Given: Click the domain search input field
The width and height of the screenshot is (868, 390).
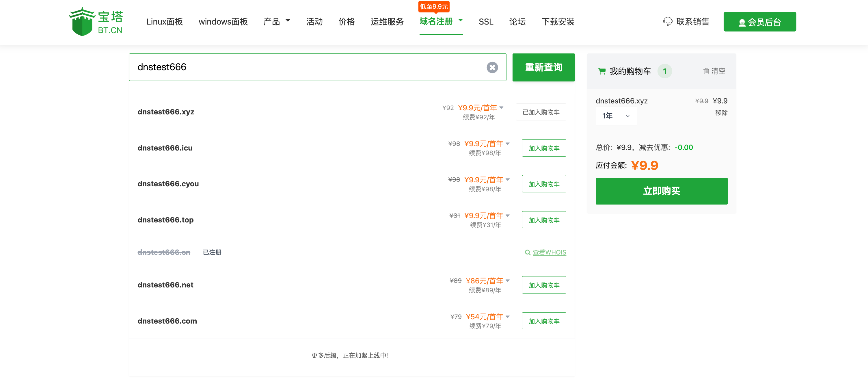Looking at the screenshot, I should coord(303,67).
